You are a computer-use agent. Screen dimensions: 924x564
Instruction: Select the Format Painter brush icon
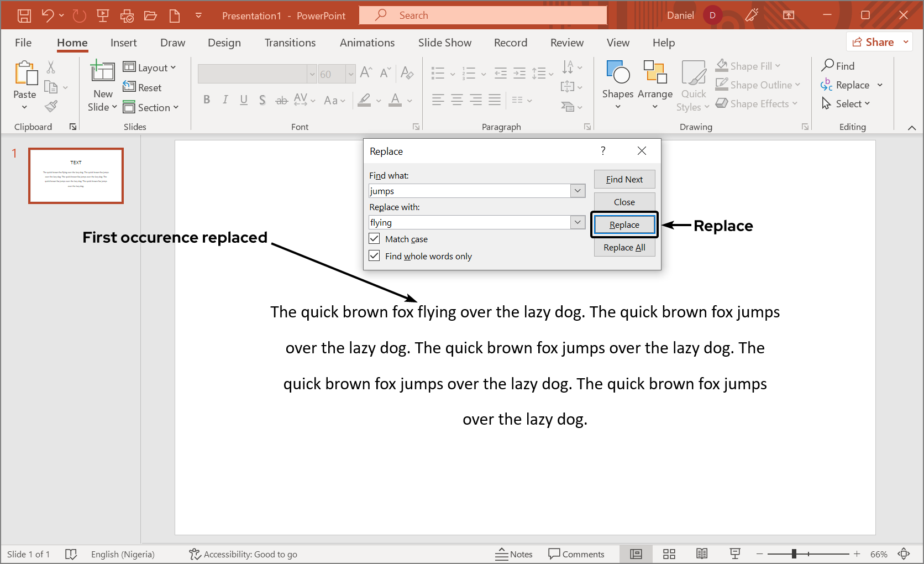51,106
